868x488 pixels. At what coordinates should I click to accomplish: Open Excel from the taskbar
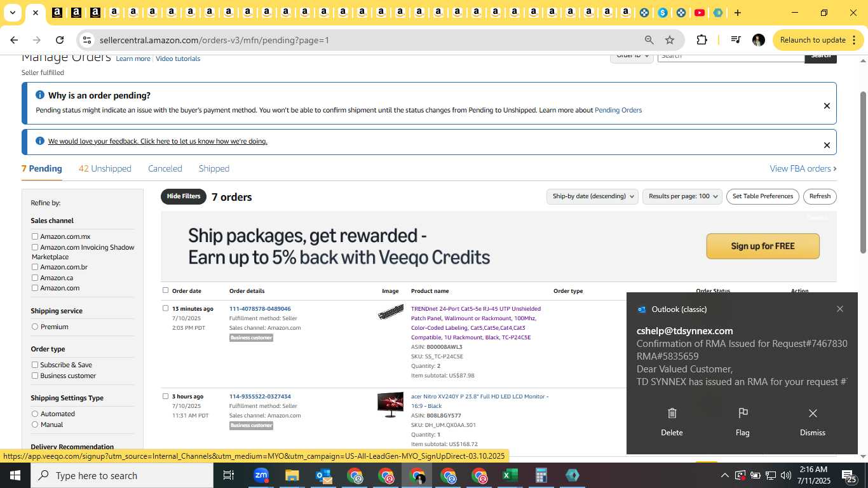510,475
